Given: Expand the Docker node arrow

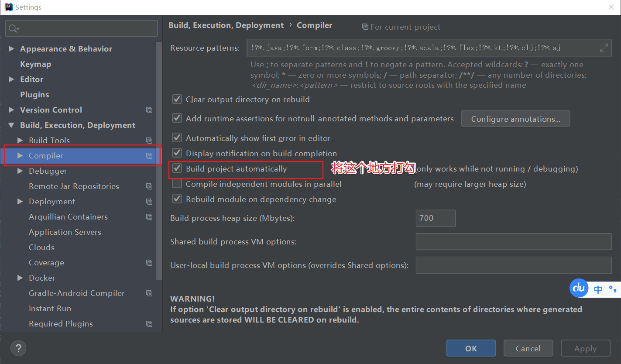Looking at the screenshot, I should point(20,278).
